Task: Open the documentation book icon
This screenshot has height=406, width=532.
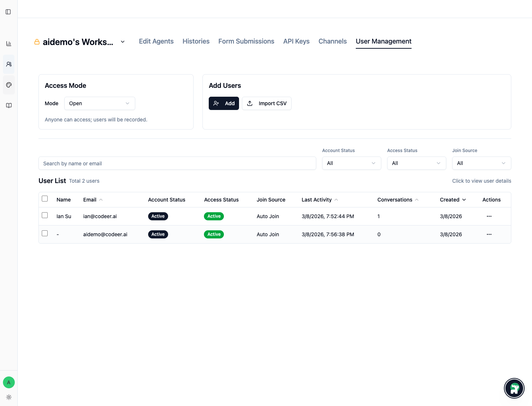Action: point(8,105)
